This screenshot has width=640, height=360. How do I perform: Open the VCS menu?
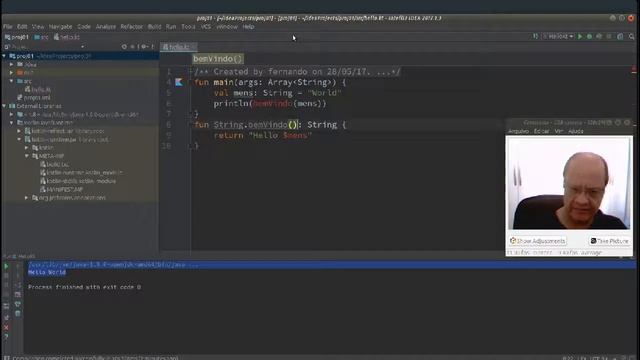[x=206, y=27]
